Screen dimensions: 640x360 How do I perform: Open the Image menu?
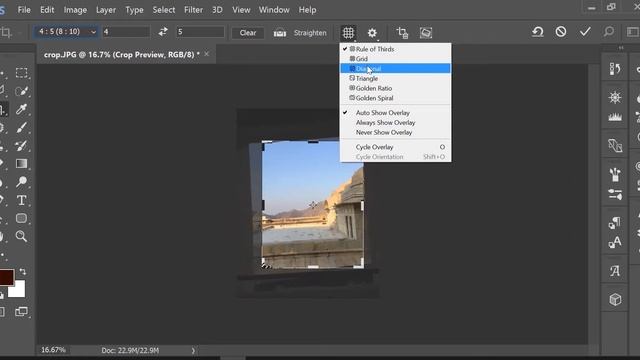point(75,10)
